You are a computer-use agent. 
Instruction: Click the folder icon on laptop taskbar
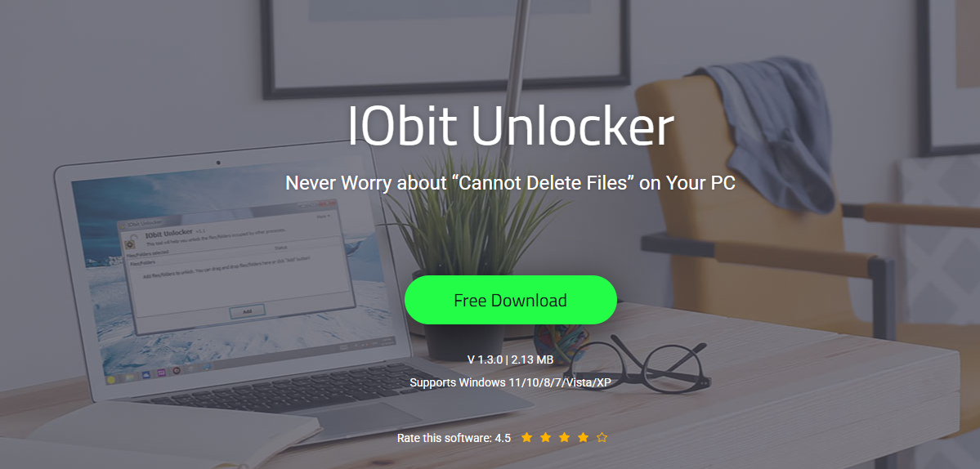point(129,377)
